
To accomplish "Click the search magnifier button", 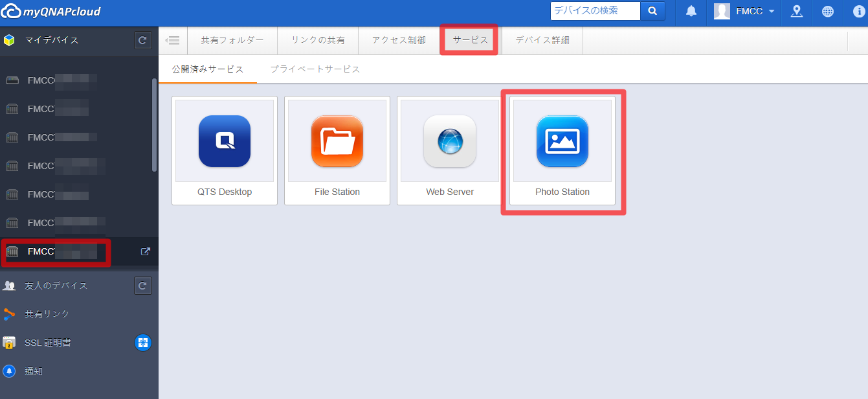I will click(x=652, y=11).
